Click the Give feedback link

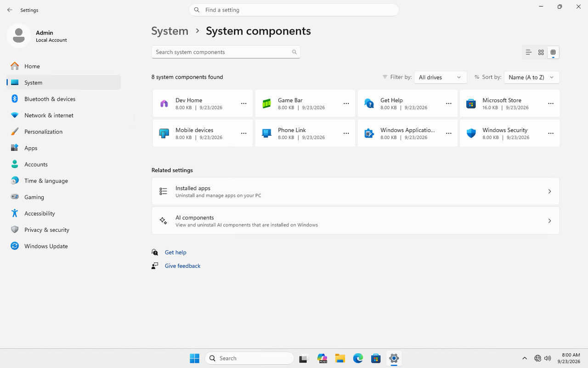pos(183,266)
